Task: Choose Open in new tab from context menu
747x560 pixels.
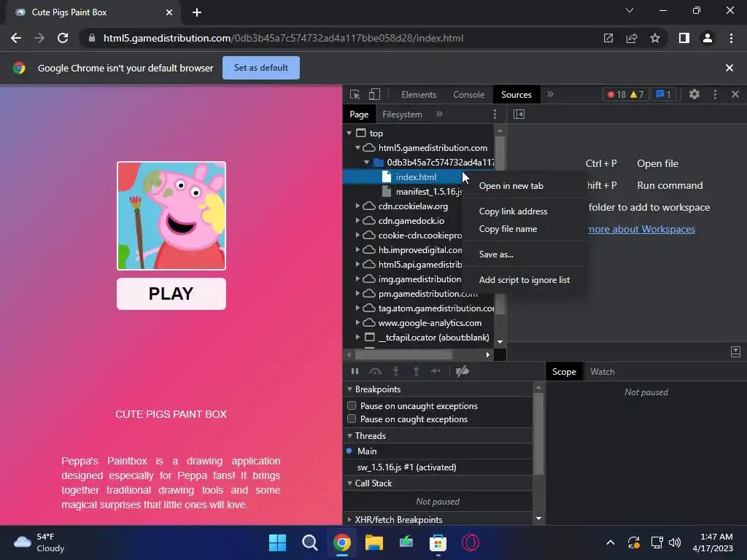Action: (524, 186)
